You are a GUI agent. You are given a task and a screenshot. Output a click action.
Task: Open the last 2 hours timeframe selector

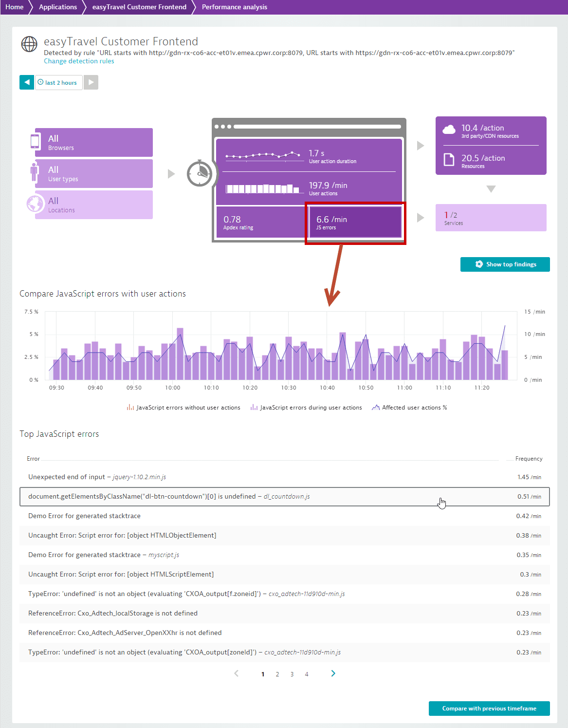coord(58,82)
